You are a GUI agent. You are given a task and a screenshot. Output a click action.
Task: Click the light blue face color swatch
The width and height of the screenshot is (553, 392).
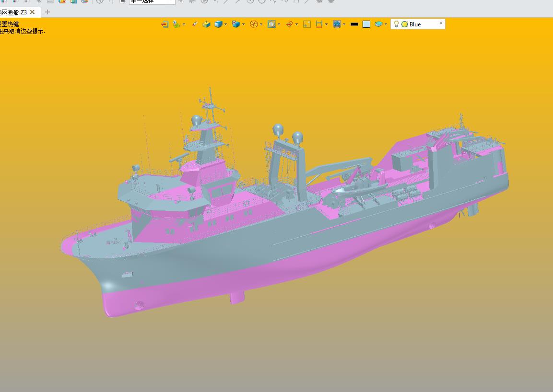[366, 24]
